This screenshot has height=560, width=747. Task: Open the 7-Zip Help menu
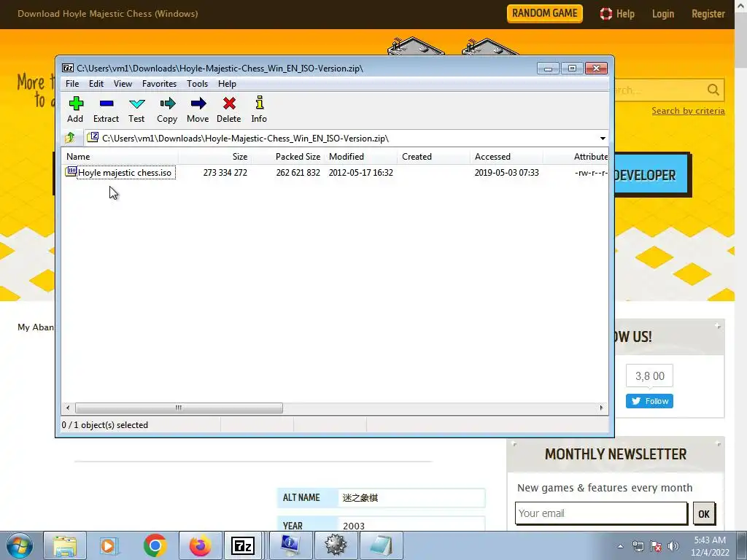point(227,84)
